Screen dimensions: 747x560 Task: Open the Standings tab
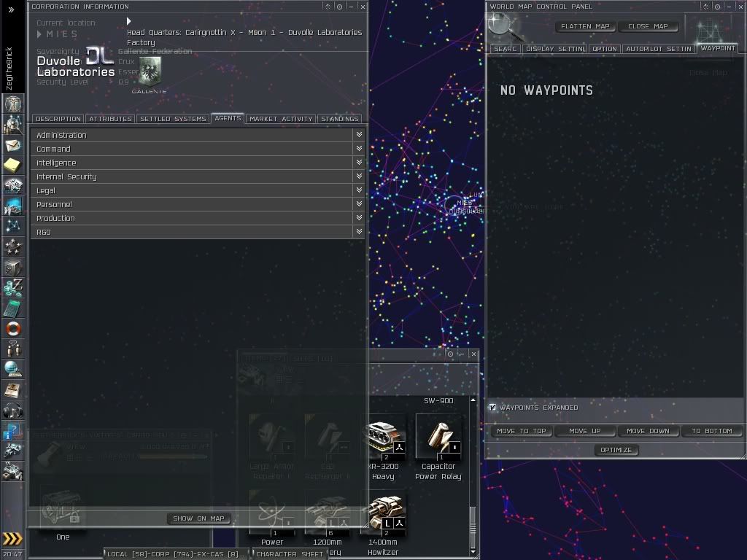click(x=340, y=119)
